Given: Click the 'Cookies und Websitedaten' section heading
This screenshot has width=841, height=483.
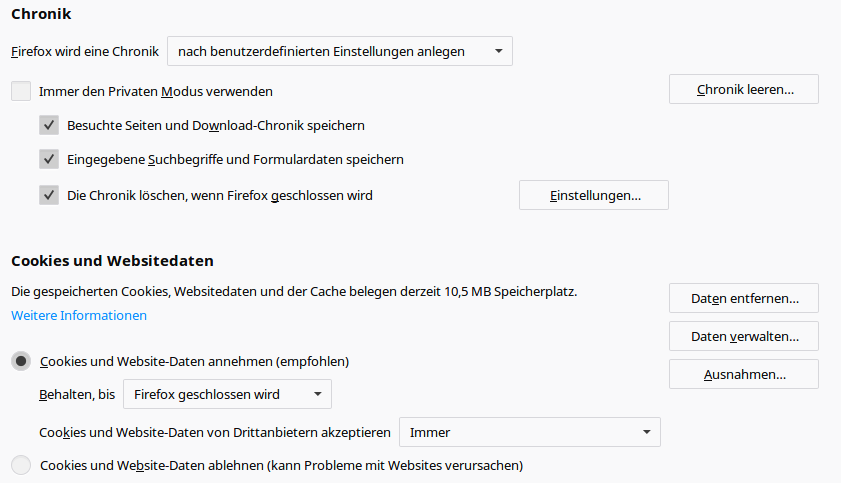Looking at the screenshot, I should (x=112, y=261).
